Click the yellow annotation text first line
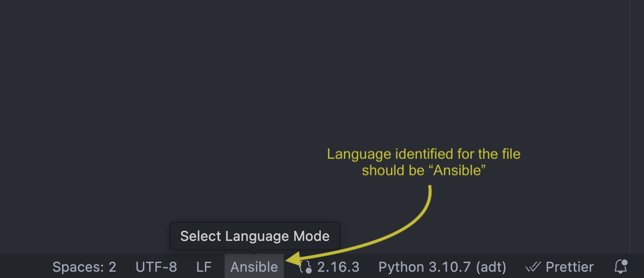The image size is (644, 278). 424,154
